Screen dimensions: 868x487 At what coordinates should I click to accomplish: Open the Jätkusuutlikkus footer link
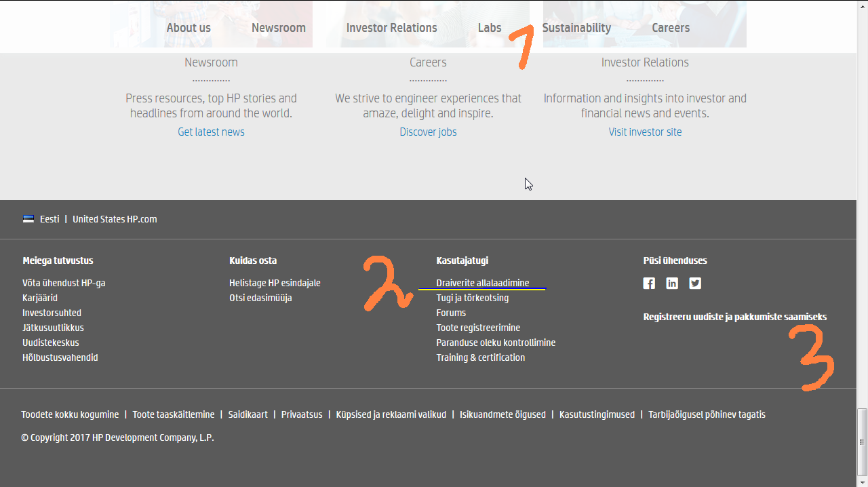point(53,328)
